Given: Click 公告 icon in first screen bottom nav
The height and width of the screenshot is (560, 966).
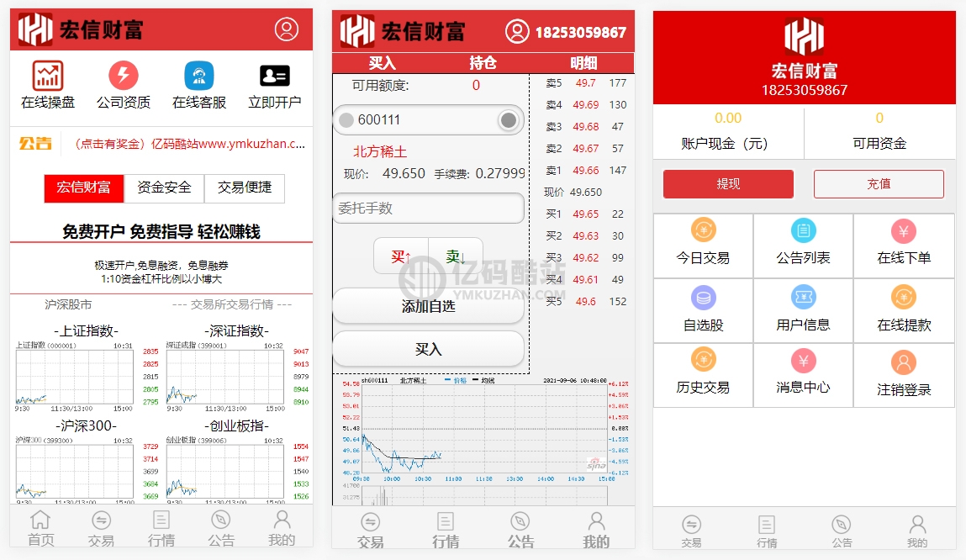Looking at the screenshot, I should pos(220,520).
